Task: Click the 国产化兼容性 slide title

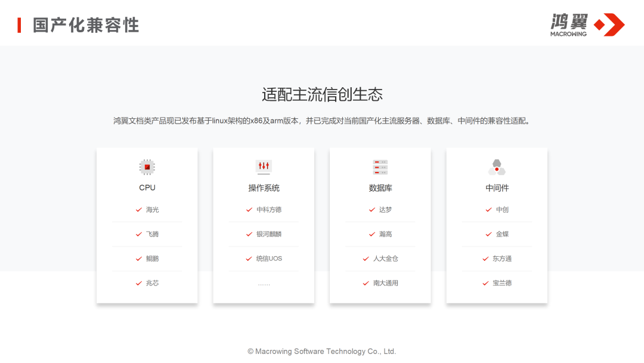Action: tap(86, 25)
